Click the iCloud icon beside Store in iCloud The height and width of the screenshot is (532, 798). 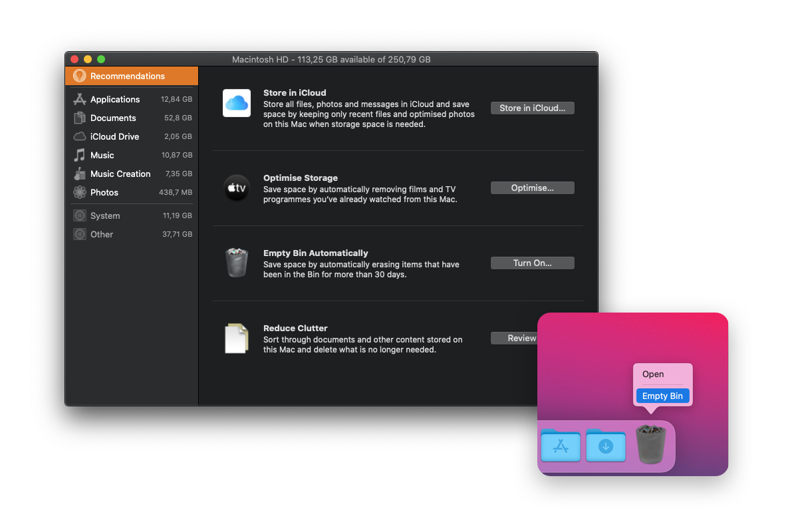point(237,103)
